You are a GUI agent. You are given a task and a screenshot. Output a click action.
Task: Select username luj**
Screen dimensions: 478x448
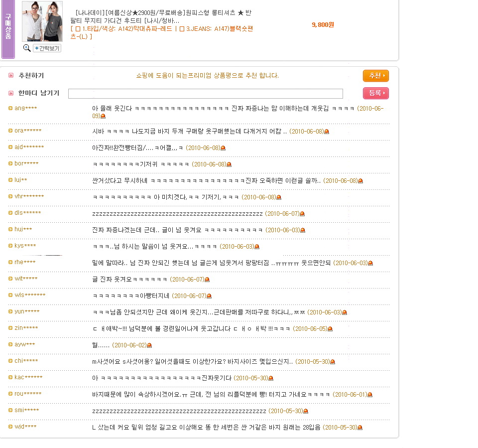pyautogui.click(x=21, y=180)
